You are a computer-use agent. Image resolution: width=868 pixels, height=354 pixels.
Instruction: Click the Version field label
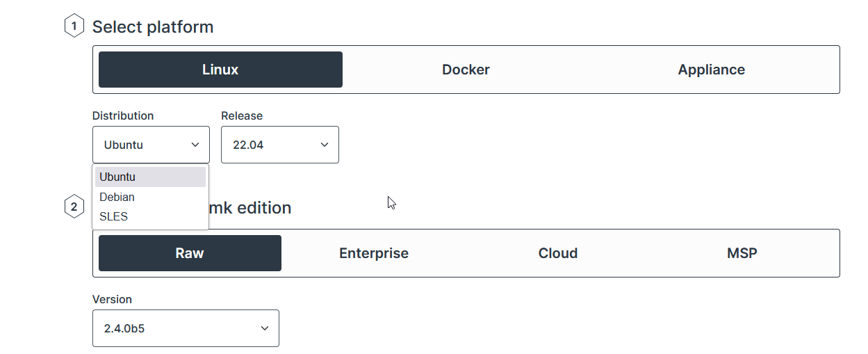coord(112,299)
